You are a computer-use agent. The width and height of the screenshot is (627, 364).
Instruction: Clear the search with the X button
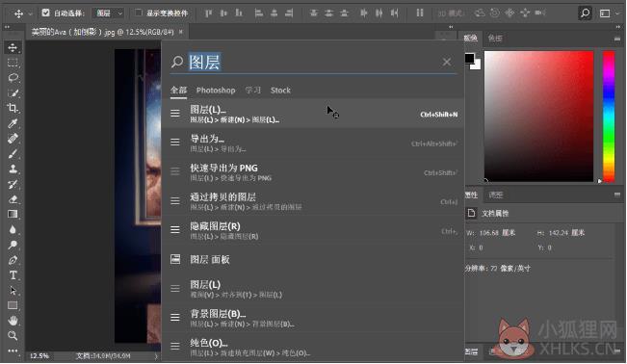(447, 62)
